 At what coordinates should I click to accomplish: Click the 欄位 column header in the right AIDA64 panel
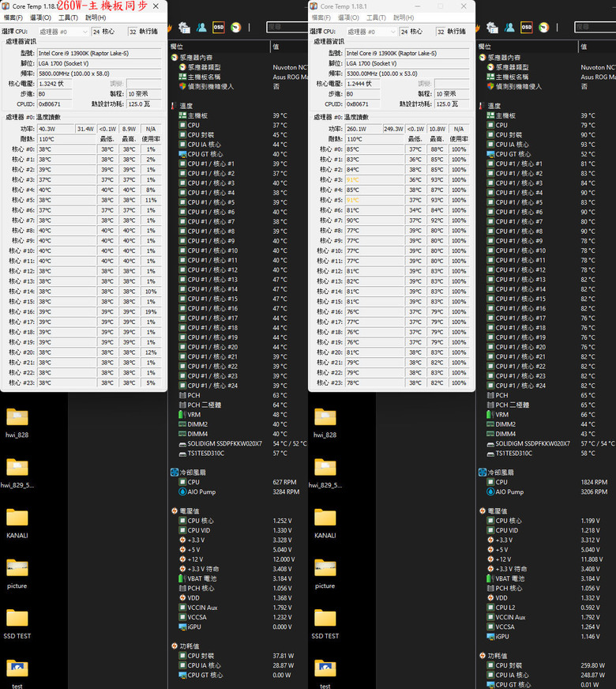coord(528,47)
